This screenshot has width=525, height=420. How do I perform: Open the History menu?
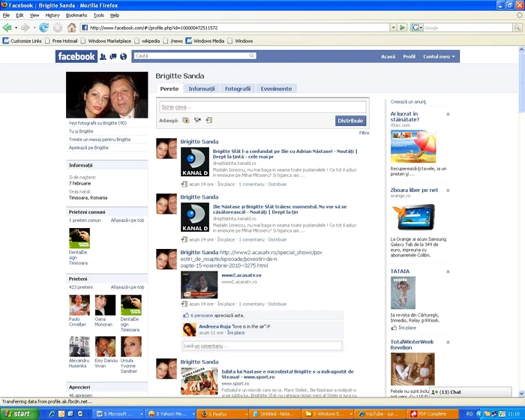pyautogui.click(x=52, y=15)
